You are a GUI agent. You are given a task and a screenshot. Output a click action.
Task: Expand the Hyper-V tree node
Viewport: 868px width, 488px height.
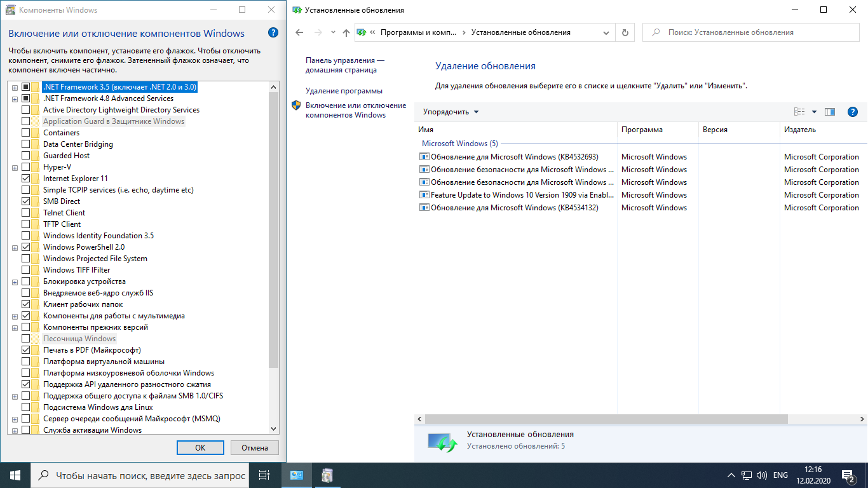tap(15, 167)
